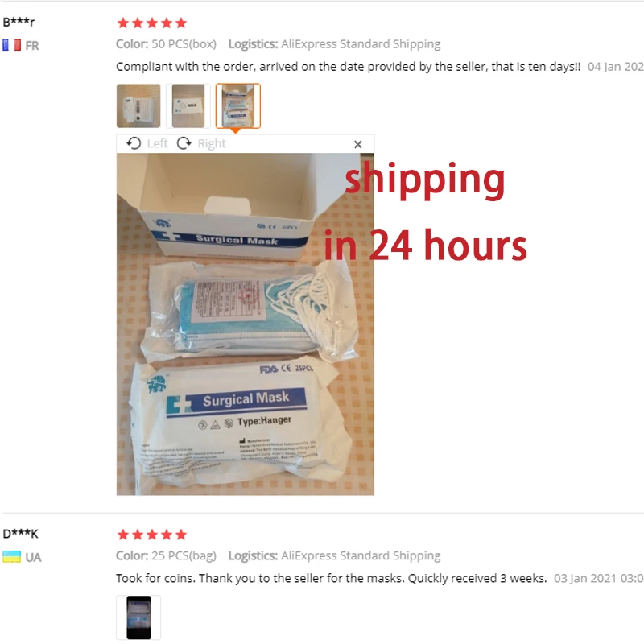Click the 'Left' rotate label

(157, 143)
